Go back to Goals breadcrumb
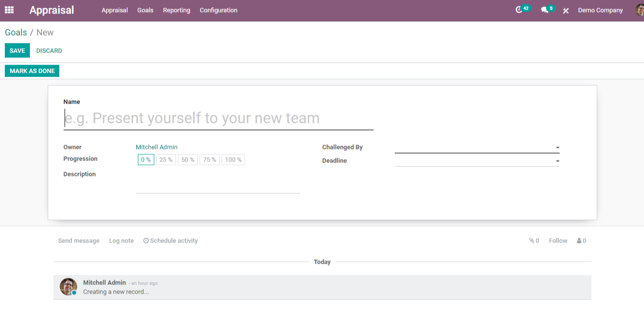The width and height of the screenshot is (644, 311). [16, 32]
